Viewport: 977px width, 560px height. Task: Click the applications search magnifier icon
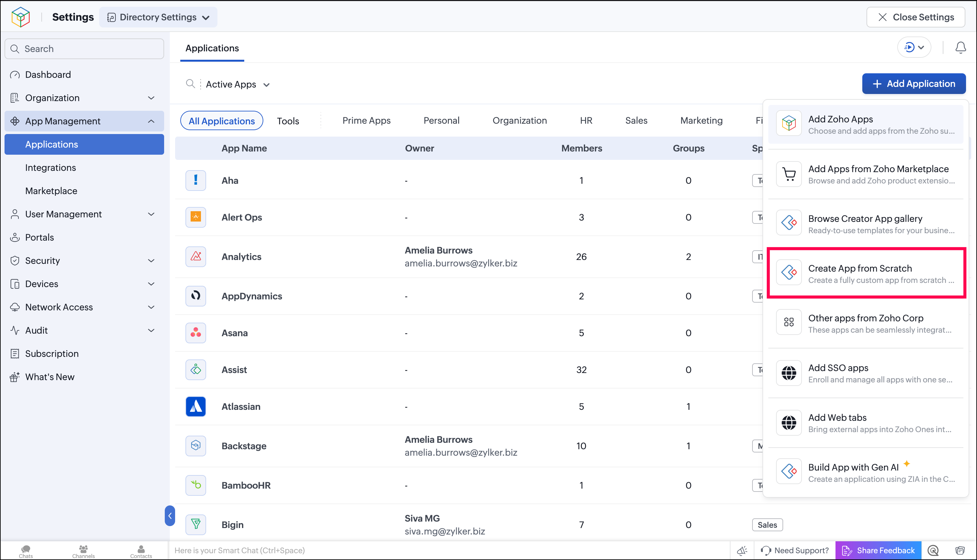click(190, 84)
